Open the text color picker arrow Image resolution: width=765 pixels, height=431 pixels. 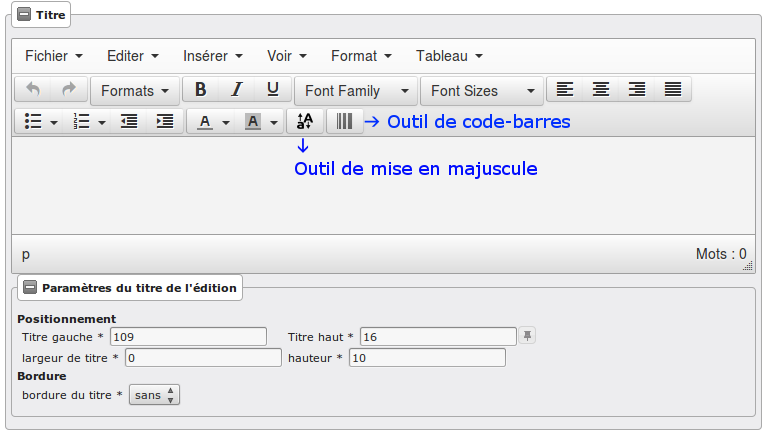click(x=226, y=123)
